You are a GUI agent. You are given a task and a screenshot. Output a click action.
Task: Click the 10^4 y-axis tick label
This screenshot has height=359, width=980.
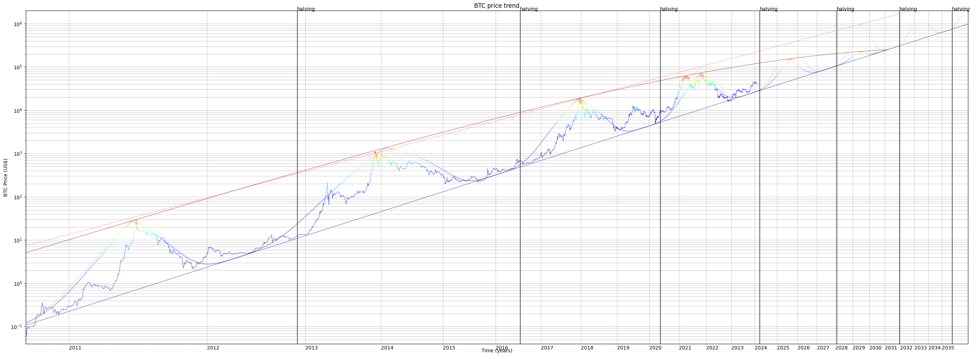coord(18,111)
